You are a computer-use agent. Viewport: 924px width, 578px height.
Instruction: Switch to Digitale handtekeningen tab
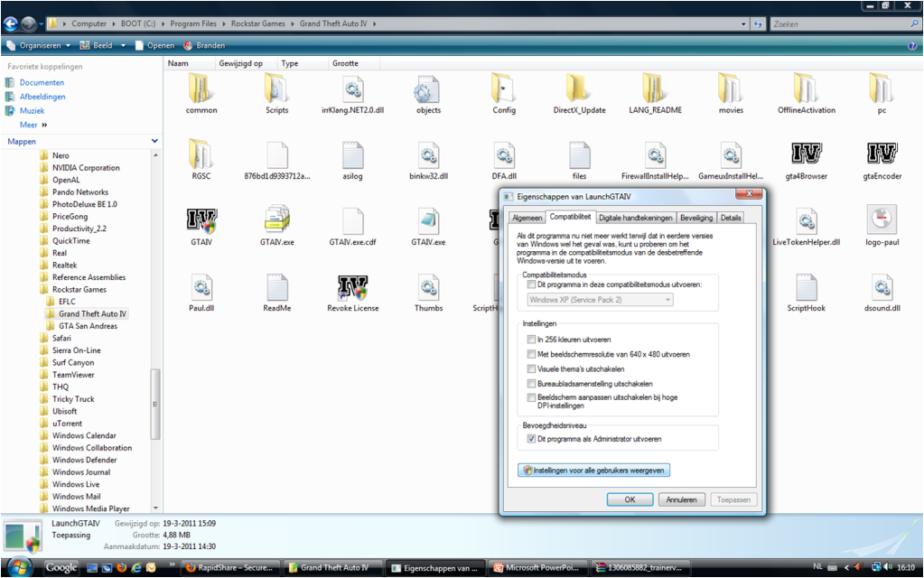point(635,218)
